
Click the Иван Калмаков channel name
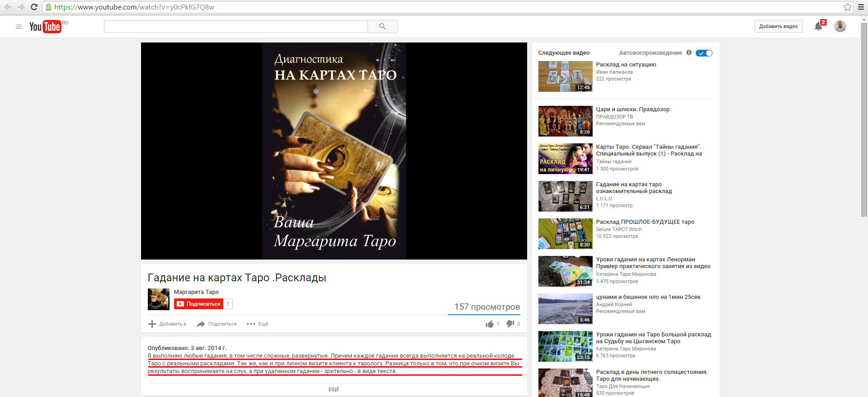coord(614,72)
